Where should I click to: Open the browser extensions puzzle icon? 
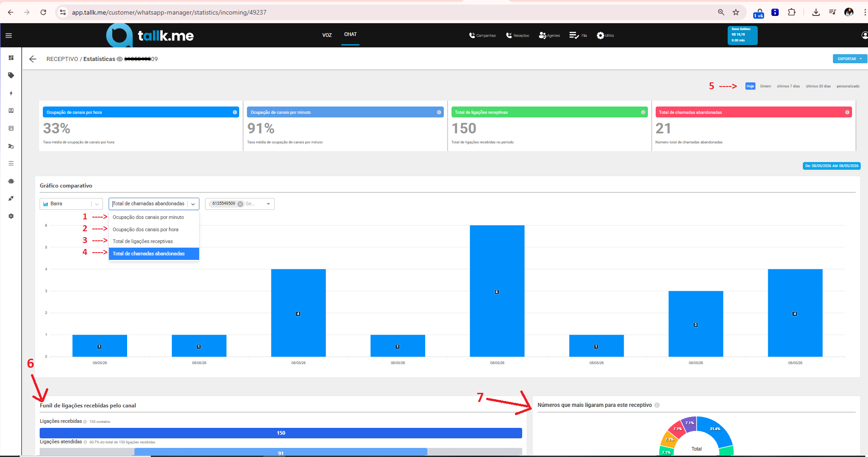click(791, 12)
